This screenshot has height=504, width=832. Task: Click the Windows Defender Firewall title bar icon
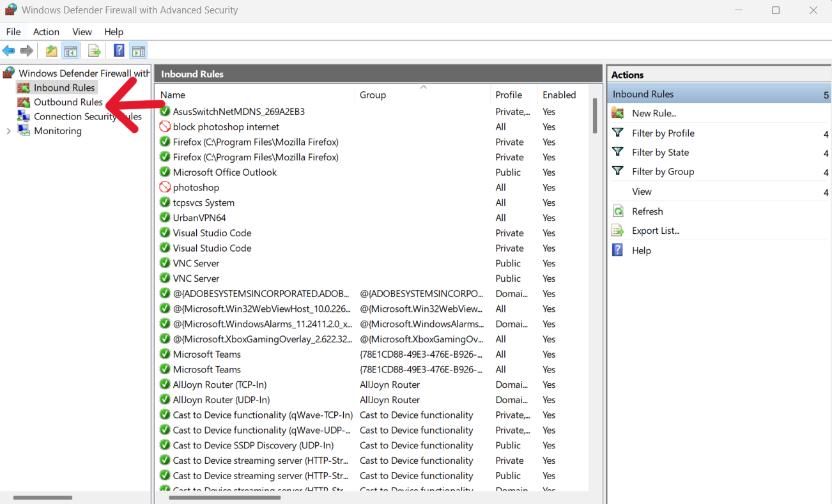coord(10,10)
